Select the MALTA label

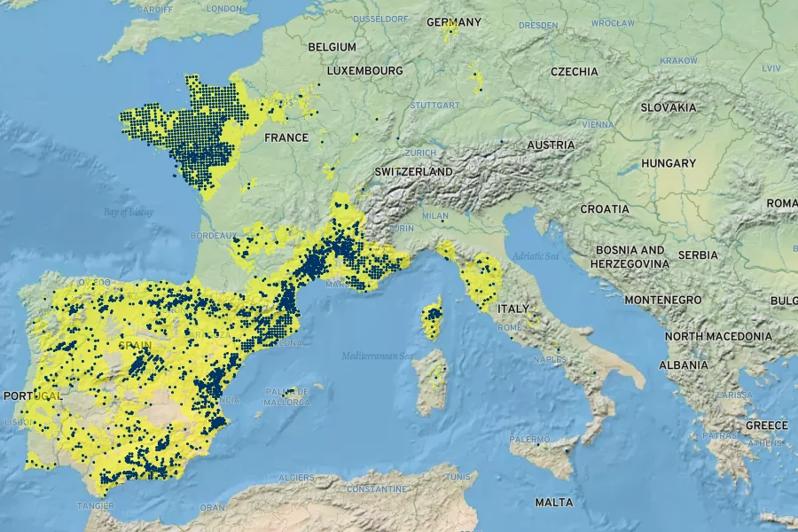click(x=553, y=503)
